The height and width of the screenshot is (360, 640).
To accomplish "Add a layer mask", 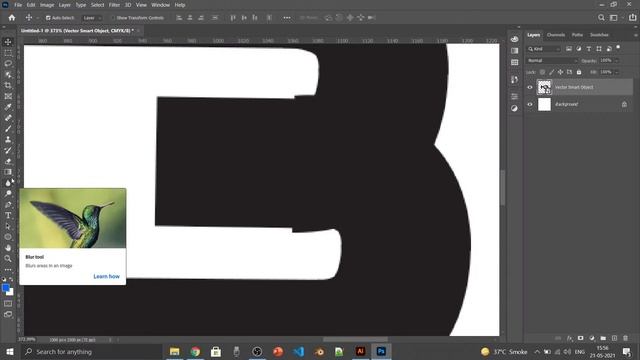I will [x=580, y=338].
